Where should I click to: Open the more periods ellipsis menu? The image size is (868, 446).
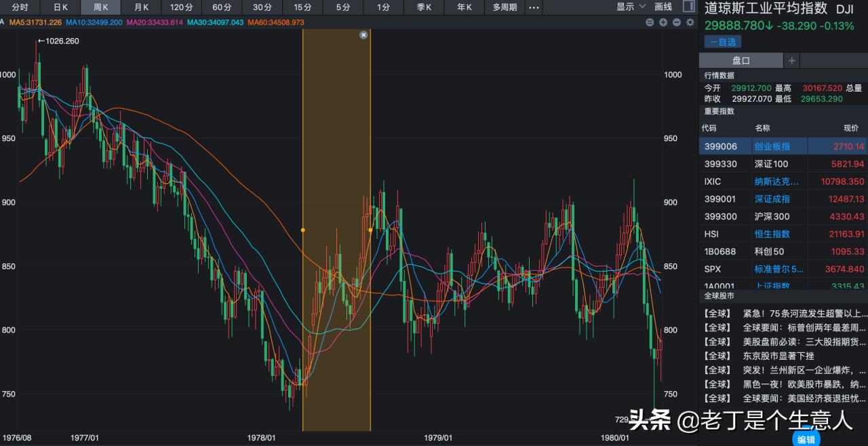click(x=534, y=7)
